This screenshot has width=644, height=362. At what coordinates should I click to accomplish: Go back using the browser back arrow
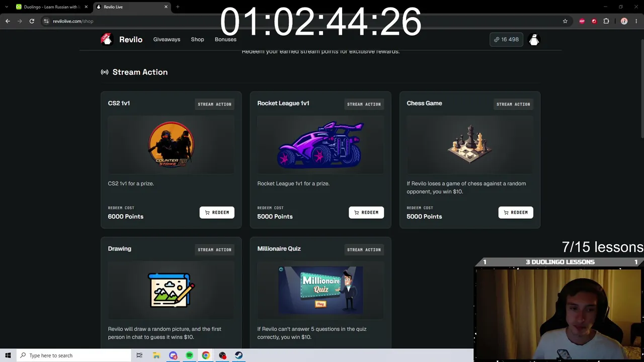pos(8,21)
